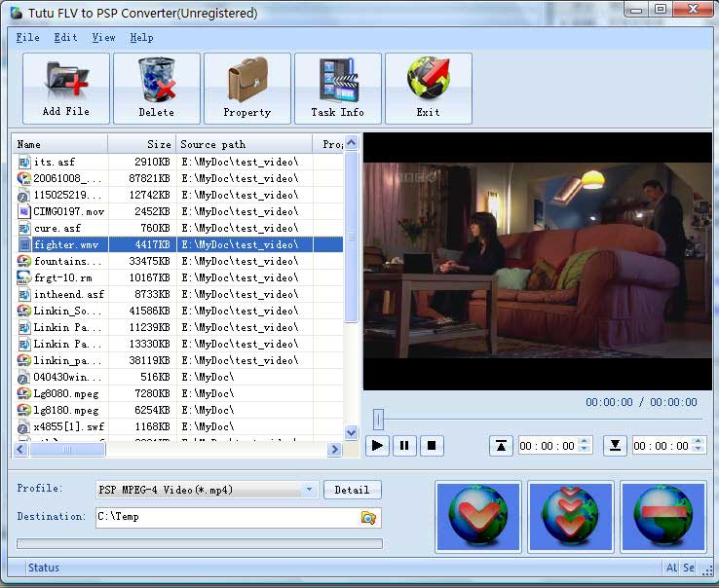Click the conversion progress bar
The height and width of the screenshot is (588, 719).
click(x=200, y=543)
